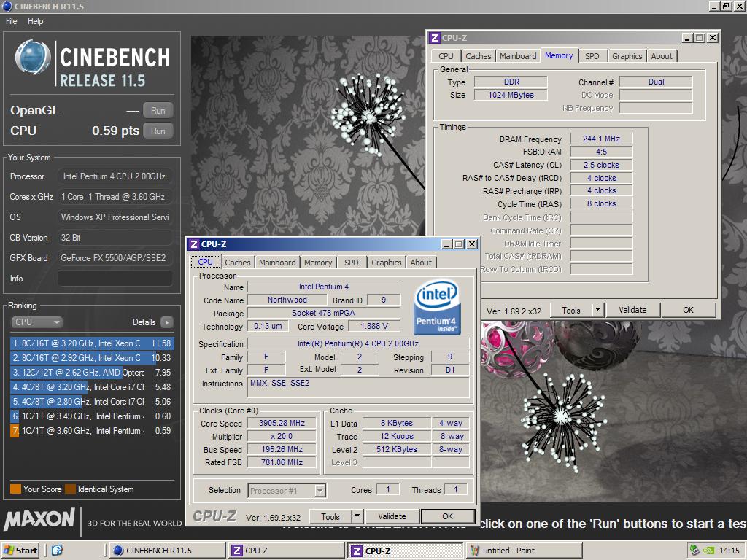Click the Memory Size value 1024 MBytes

(x=511, y=96)
